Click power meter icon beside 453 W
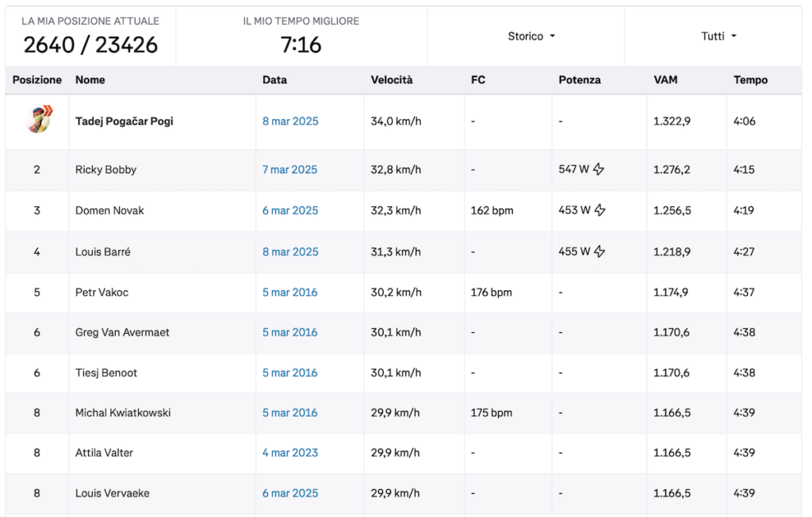812x517 pixels. point(599,210)
